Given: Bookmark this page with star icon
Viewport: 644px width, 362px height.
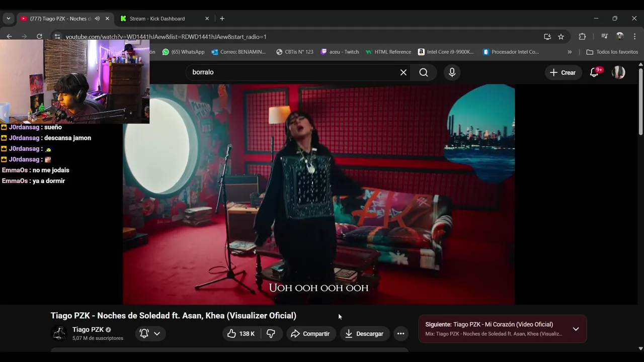Looking at the screenshot, I should click(561, 37).
